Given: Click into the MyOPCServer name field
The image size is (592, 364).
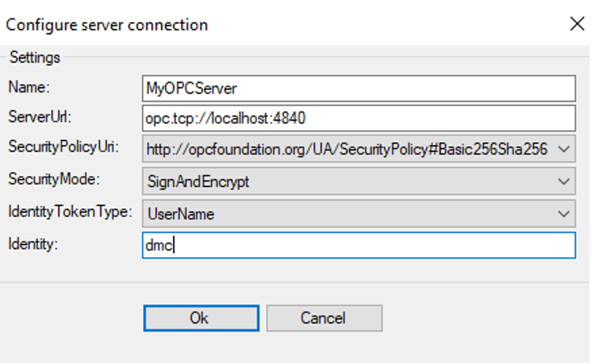Looking at the screenshot, I should (359, 88).
